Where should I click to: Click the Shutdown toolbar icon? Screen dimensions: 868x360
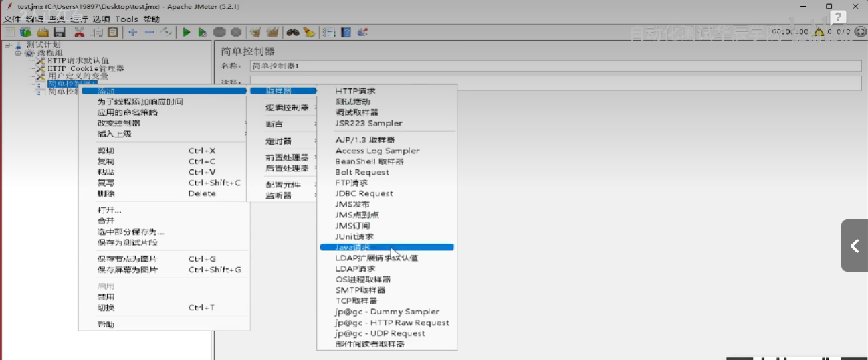point(235,32)
